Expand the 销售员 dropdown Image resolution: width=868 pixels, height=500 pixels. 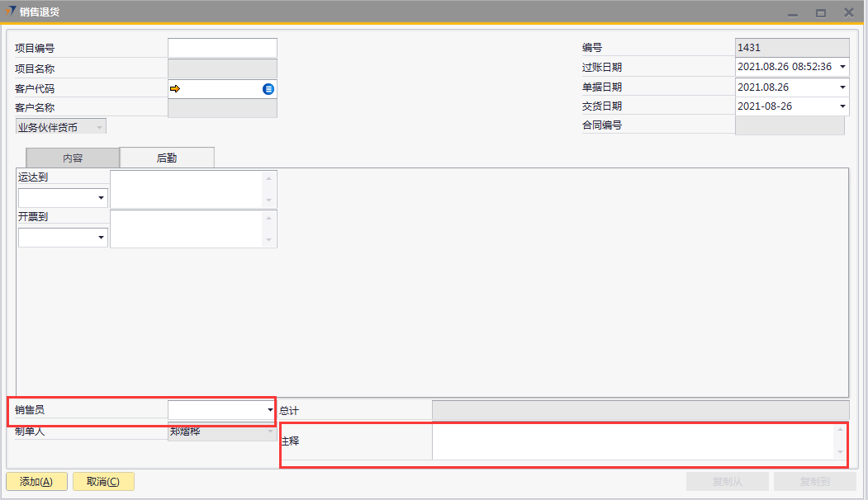coord(270,409)
